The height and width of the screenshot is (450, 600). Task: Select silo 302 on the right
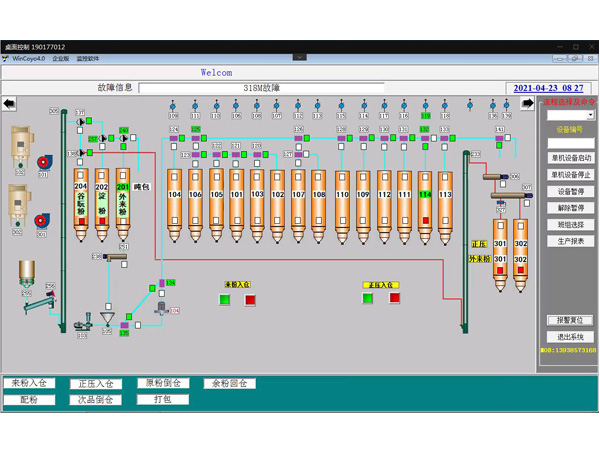pyautogui.click(x=520, y=252)
